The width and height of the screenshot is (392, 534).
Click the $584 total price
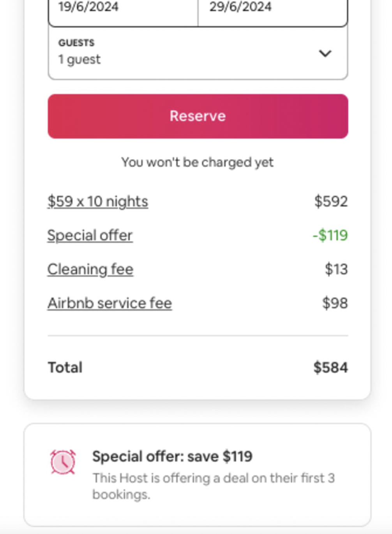(x=330, y=368)
